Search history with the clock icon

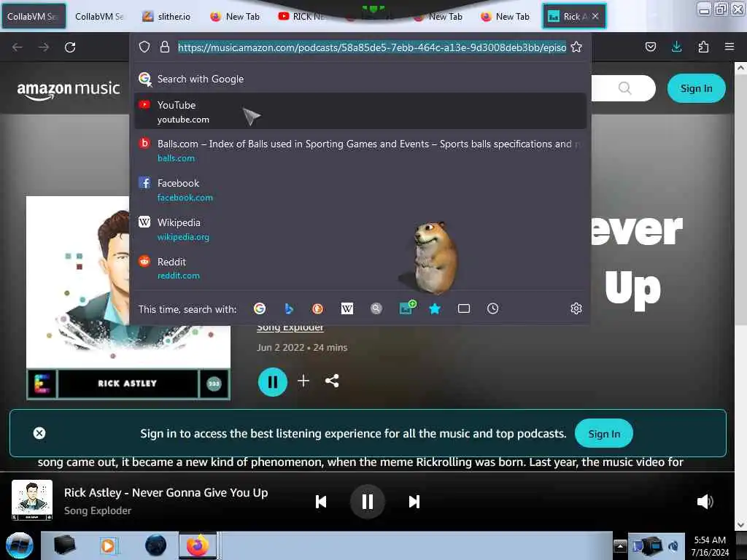pyautogui.click(x=492, y=308)
